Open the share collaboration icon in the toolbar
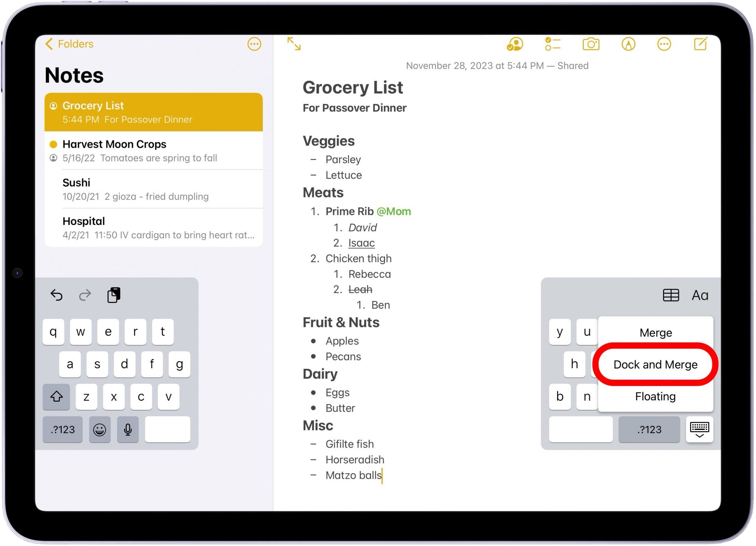The width and height of the screenshot is (756, 546). pos(515,44)
